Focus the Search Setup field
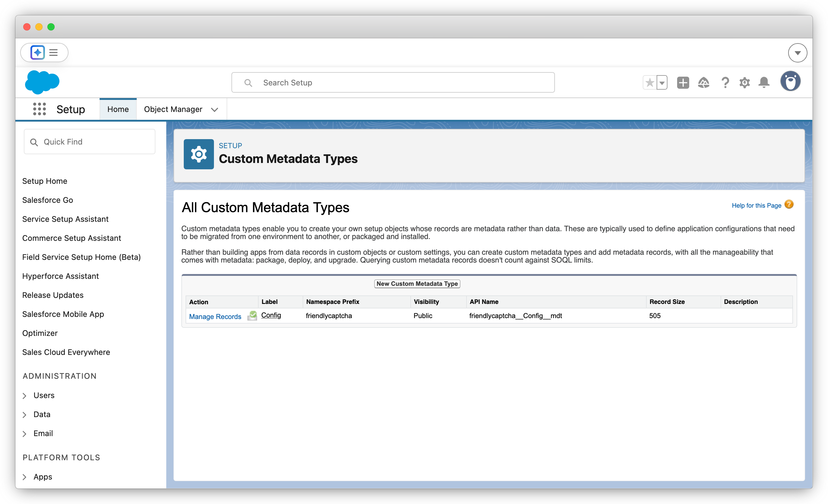The height and width of the screenshot is (504, 828). point(393,83)
